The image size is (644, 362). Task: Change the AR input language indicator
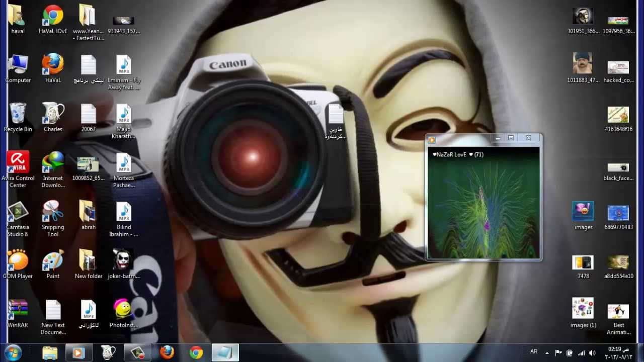pyautogui.click(x=534, y=352)
